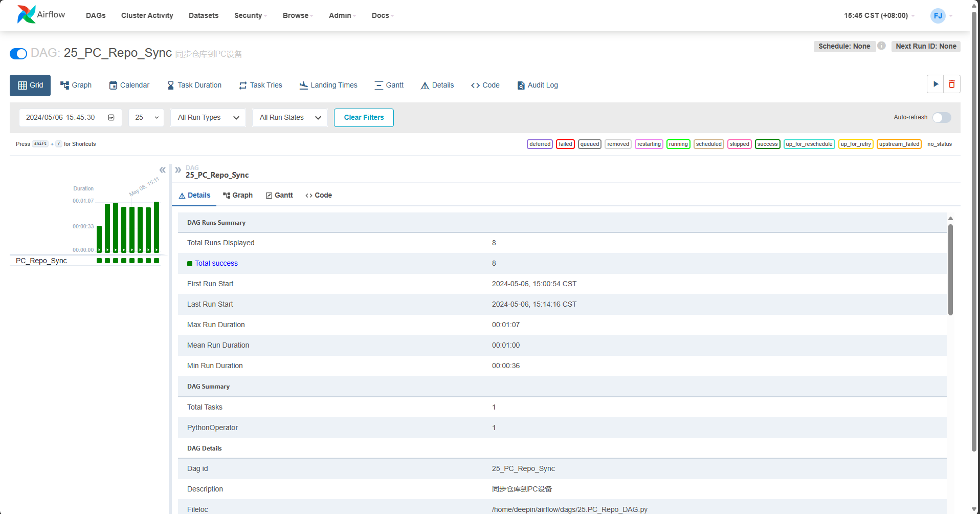The image size is (980, 514).
Task: Open the Landing Times view
Action: pyautogui.click(x=328, y=85)
